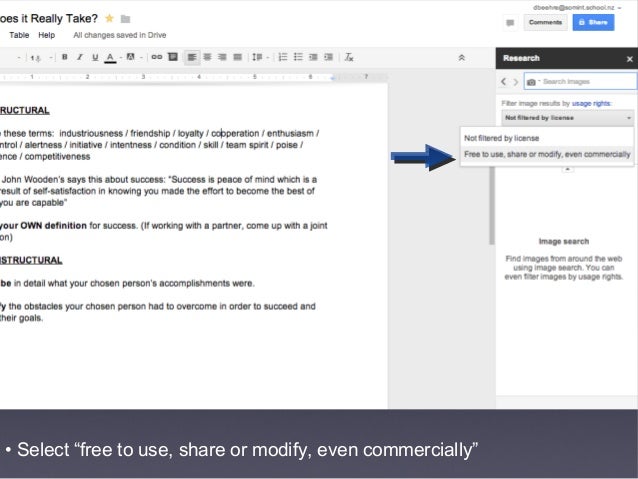The width and height of the screenshot is (638, 479).
Task: Apply italic formatting
Action: click(79, 57)
